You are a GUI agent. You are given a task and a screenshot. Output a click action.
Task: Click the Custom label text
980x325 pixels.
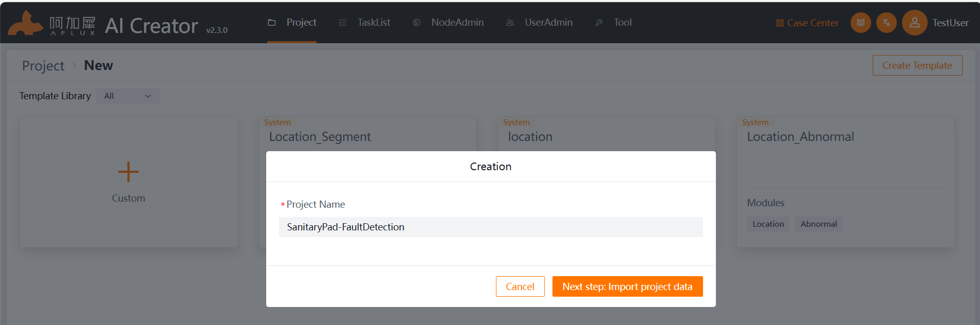pos(128,198)
